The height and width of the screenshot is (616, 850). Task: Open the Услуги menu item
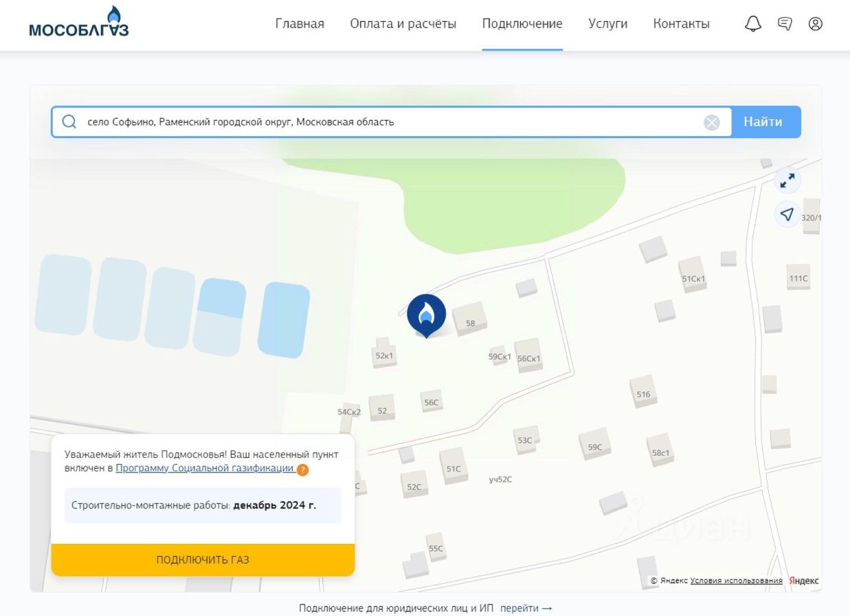[x=608, y=24]
